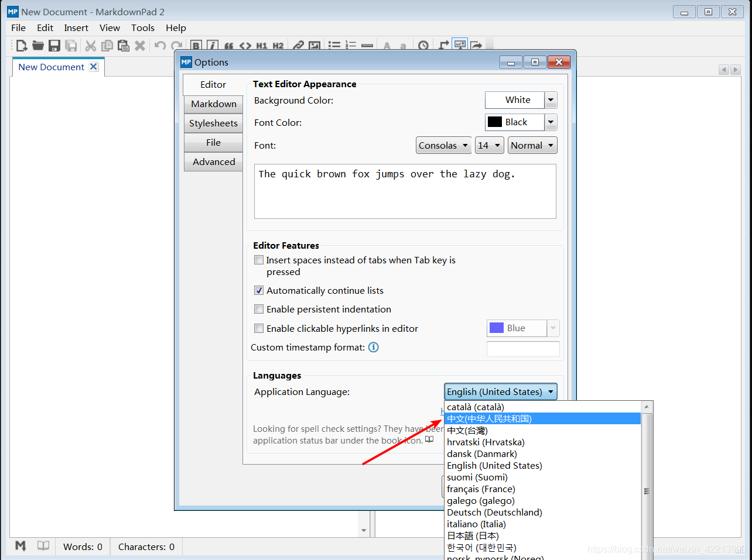Image resolution: width=752 pixels, height=560 pixels.
Task: Click the Delete X toolbar icon
Action: pos(140,46)
